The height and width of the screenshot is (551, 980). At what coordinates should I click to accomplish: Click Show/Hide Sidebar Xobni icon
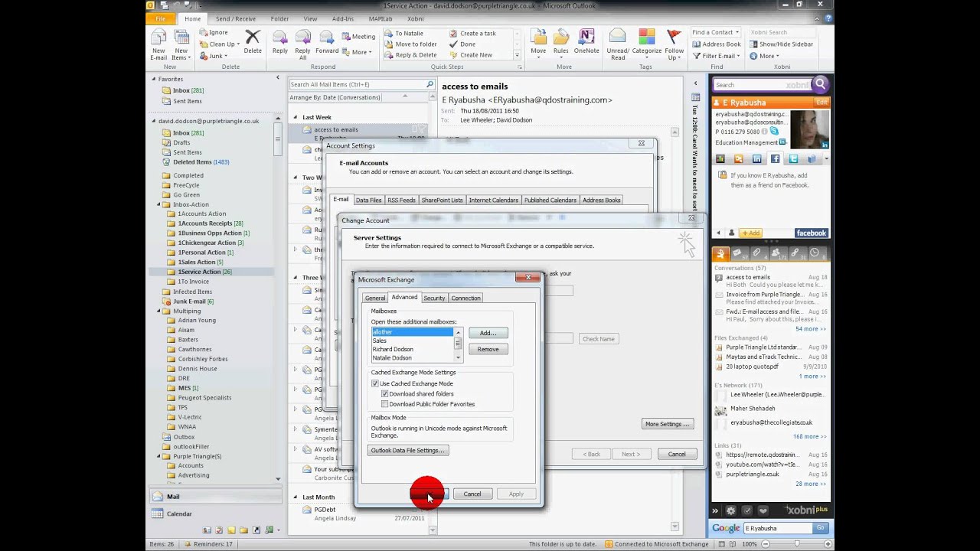click(x=753, y=44)
